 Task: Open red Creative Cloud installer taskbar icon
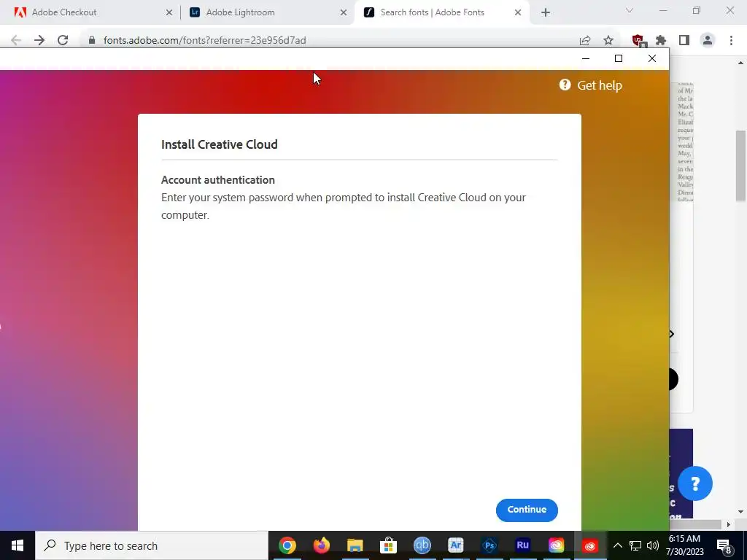(x=589, y=545)
